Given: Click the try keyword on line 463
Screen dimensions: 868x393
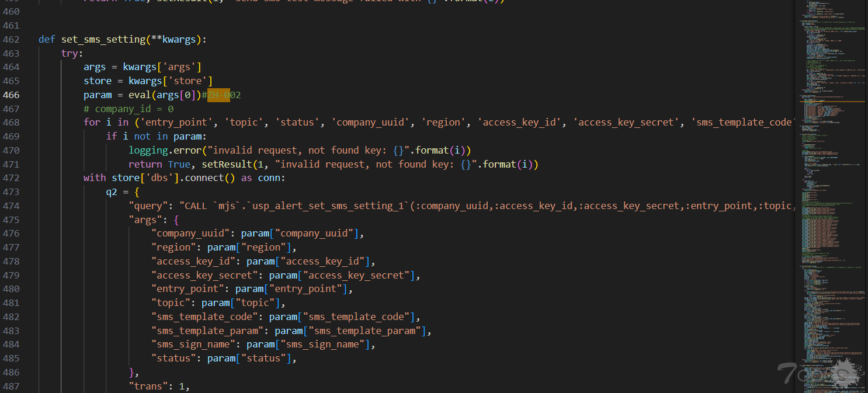Looking at the screenshot, I should [x=70, y=53].
